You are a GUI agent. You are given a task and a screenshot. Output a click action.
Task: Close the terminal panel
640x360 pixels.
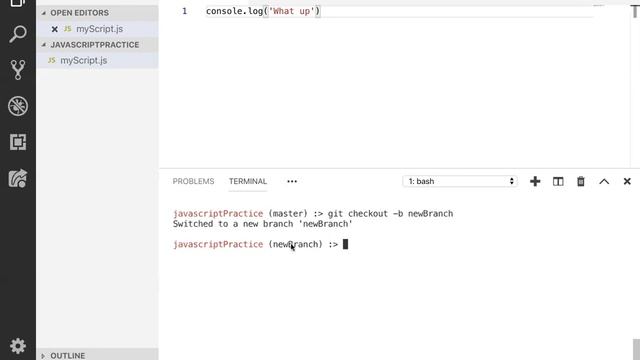tap(627, 181)
